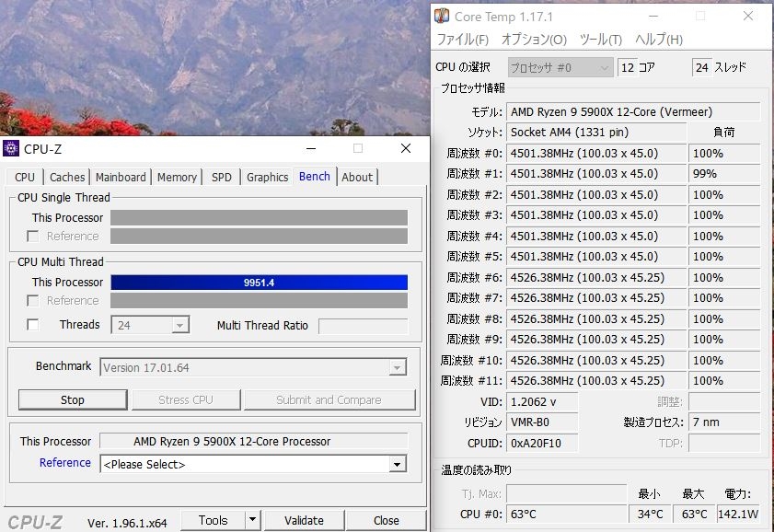774x532 pixels.
Task: Click Submit and Compare button
Action: click(329, 399)
